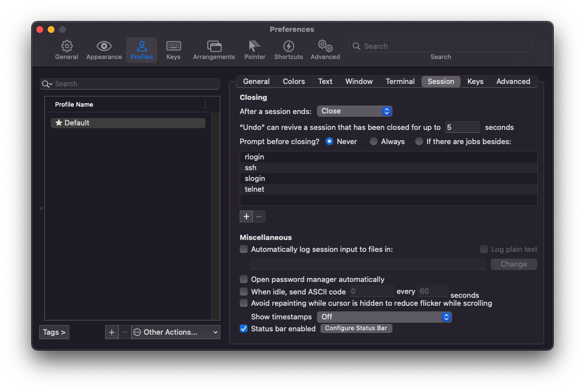Image resolution: width=585 pixels, height=392 pixels.
Task: Enable automatically log session input checkbox
Action: click(x=244, y=249)
